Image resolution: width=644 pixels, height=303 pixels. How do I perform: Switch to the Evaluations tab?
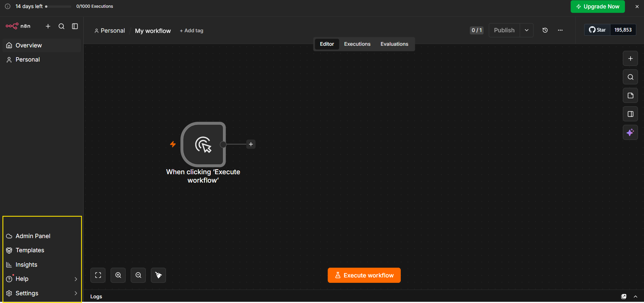pyautogui.click(x=394, y=44)
